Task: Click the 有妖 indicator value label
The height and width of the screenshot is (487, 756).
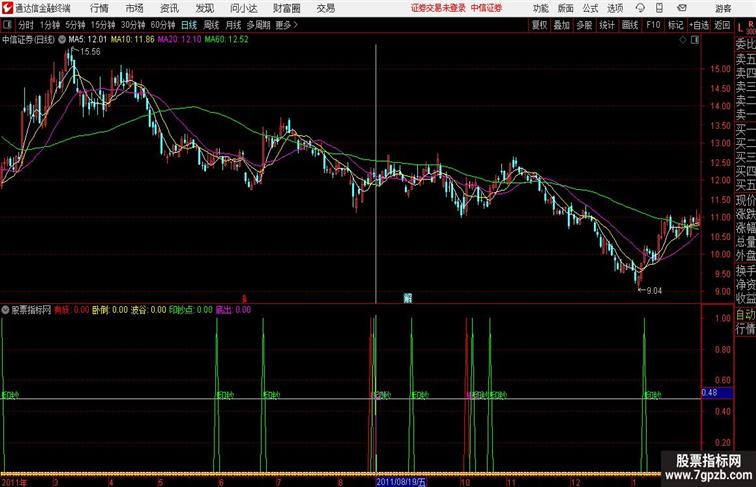Action: [x=71, y=310]
